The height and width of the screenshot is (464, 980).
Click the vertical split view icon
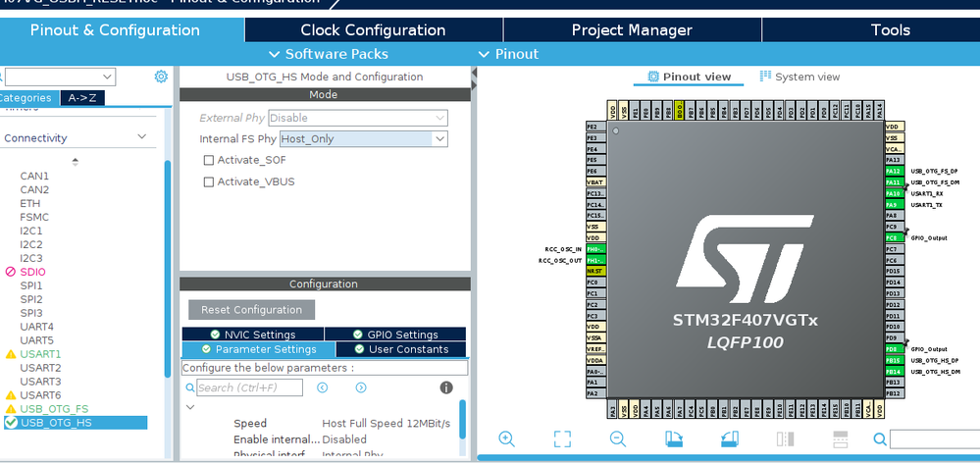coord(785,439)
